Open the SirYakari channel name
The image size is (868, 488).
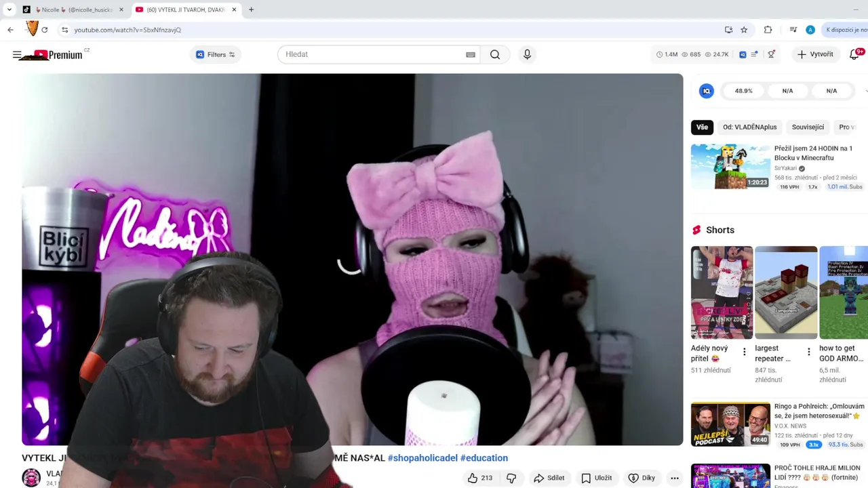pos(785,168)
